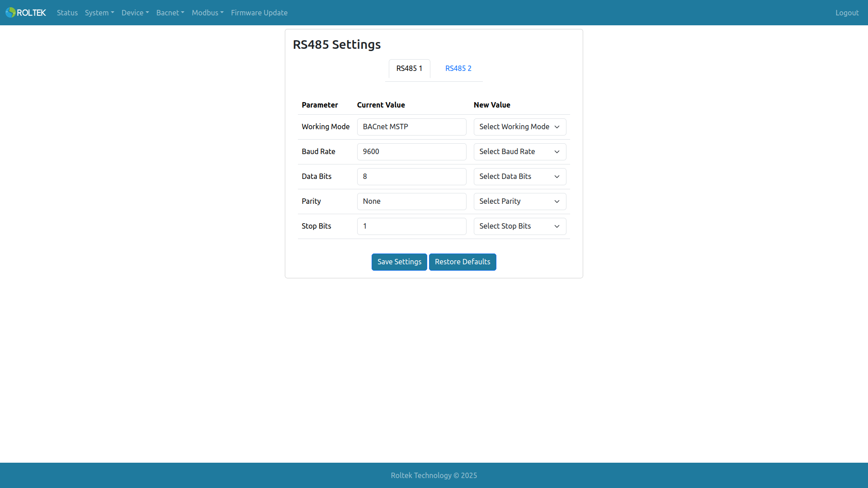Viewport: 868px width, 488px height.
Task: Click the current Baud Rate field showing 9600
Action: pyautogui.click(x=411, y=152)
